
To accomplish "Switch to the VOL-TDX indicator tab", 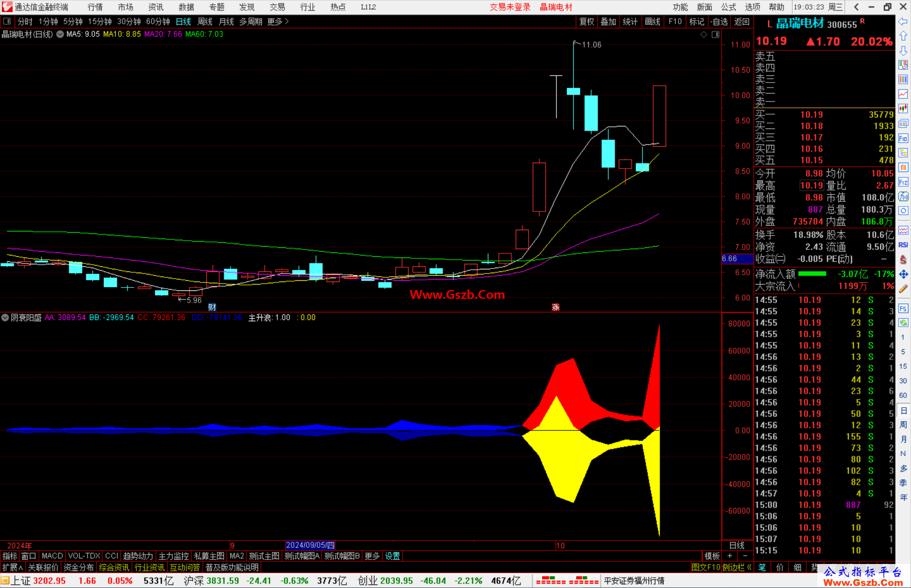I will pyautogui.click(x=84, y=556).
